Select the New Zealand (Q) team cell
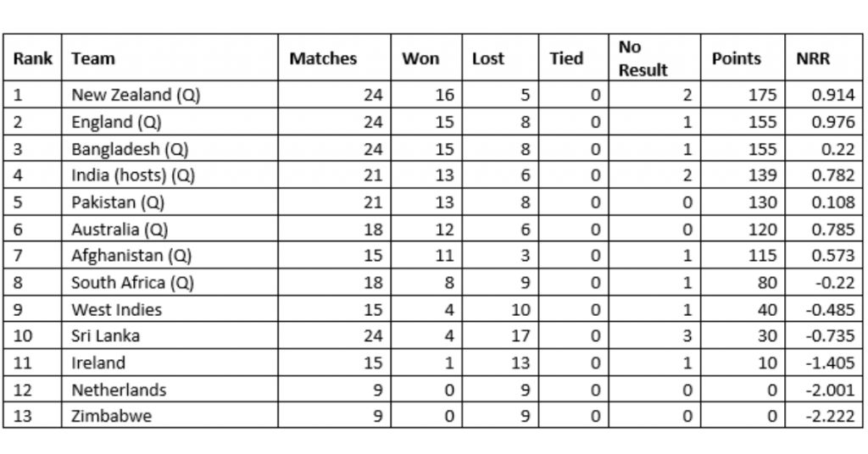Screen dimensions: 868x454 (x=170, y=95)
